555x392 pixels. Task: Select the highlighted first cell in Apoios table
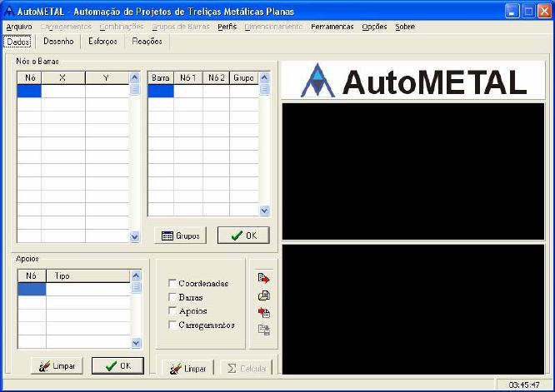pyautogui.click(x=32, y=289)
